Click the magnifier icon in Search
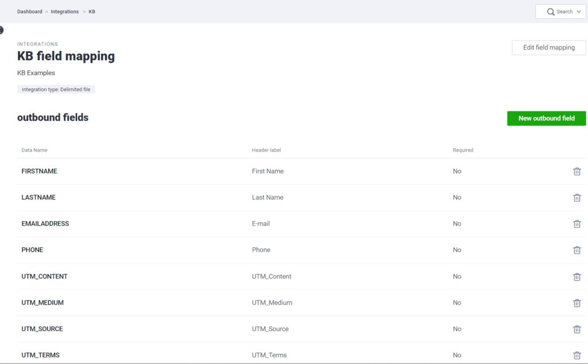588x364 pixels. pos(550,12)
